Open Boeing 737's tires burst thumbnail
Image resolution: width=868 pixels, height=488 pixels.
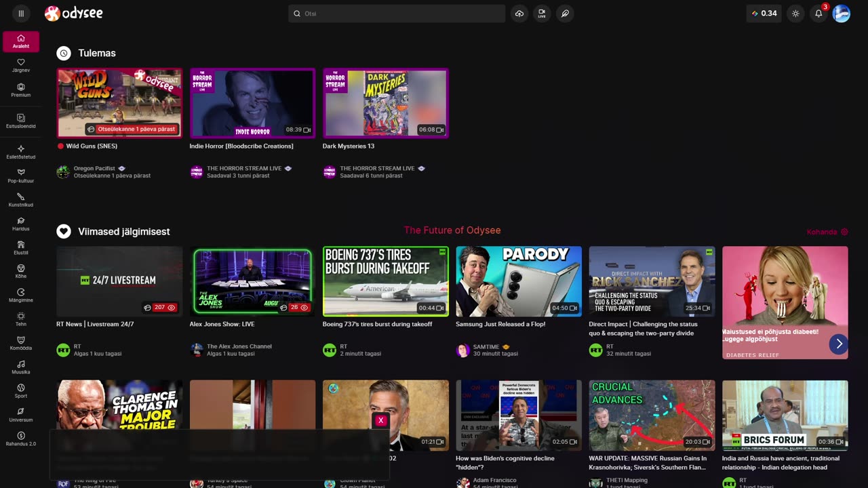point(386,281)
